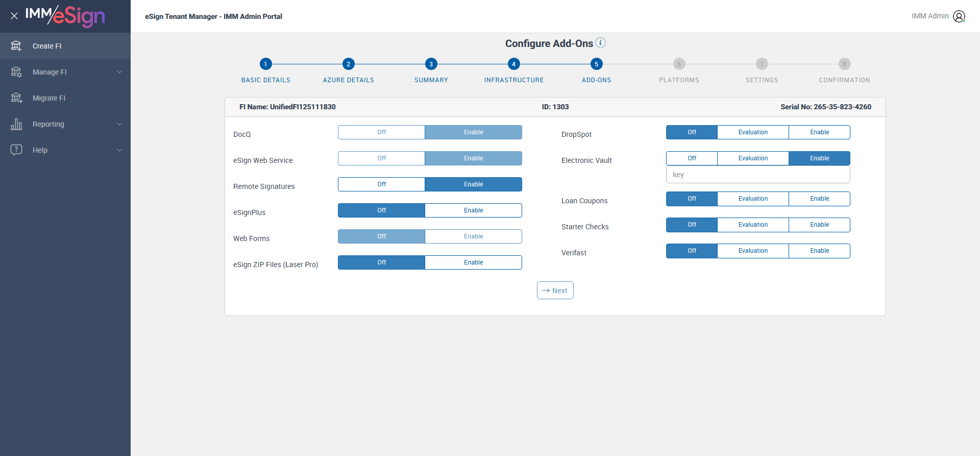Open the Reporting menu item
Viewport: 980px width, 456px height.
[65, 124]
